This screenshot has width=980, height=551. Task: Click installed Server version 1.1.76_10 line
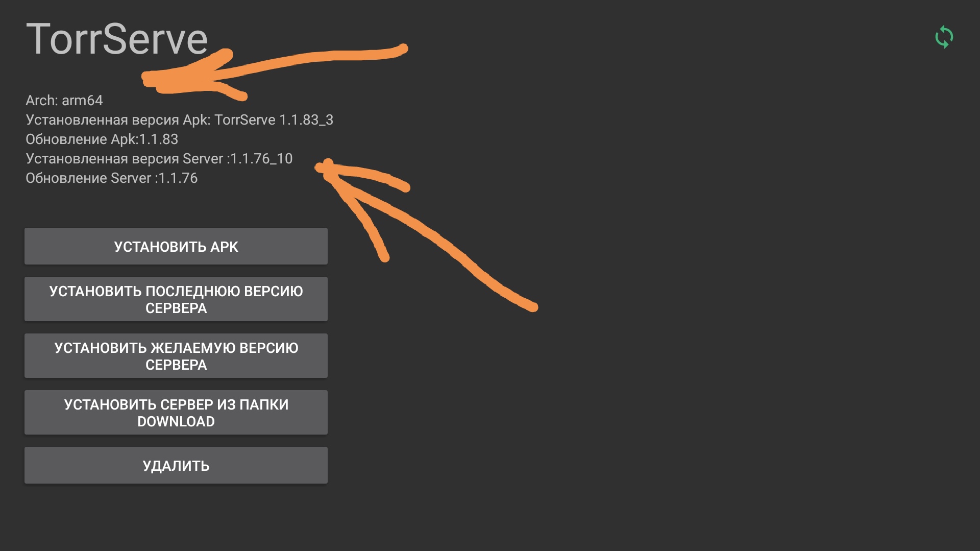159,159
